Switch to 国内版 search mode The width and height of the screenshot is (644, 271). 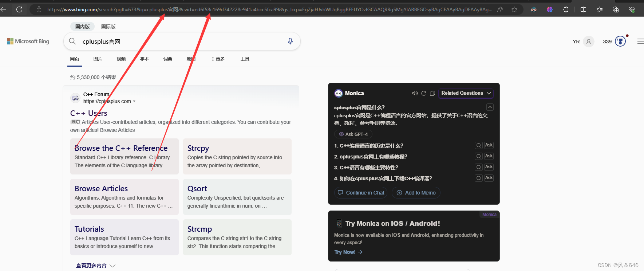click(x=82, y=27)
